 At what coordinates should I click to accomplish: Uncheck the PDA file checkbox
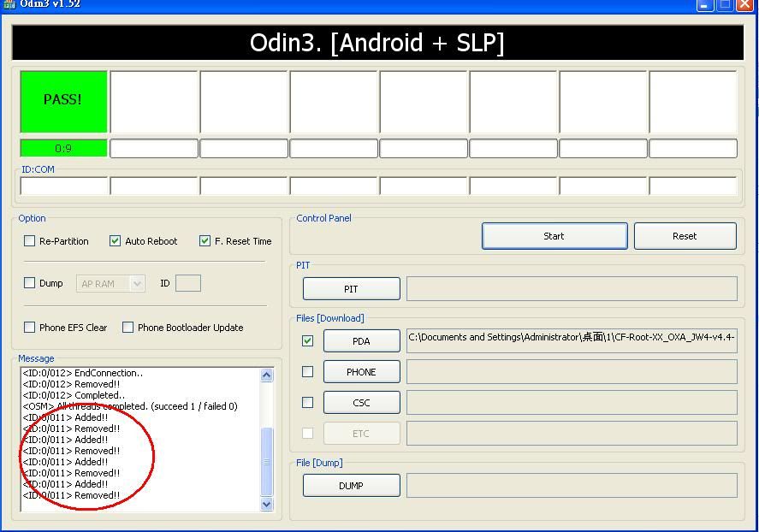coord(308,341)
